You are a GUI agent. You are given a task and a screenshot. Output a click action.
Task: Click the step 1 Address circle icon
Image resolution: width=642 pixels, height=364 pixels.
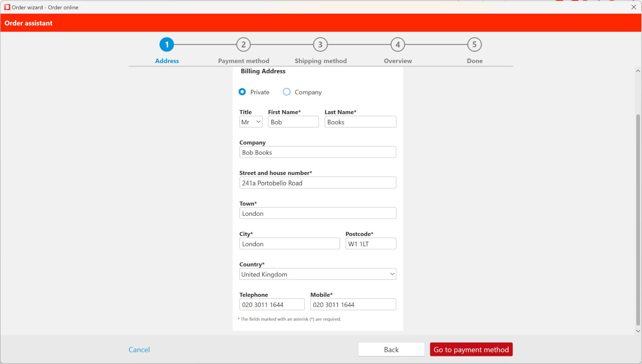click(167, 44)
